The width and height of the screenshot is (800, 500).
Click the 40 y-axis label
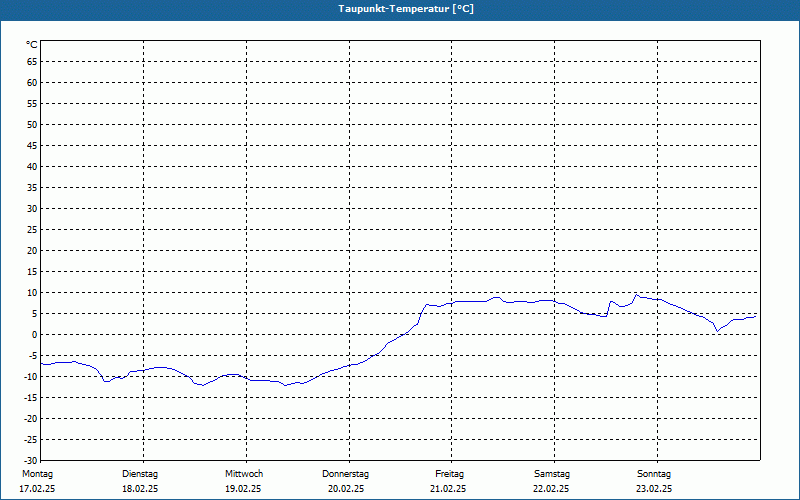point(32,166)
